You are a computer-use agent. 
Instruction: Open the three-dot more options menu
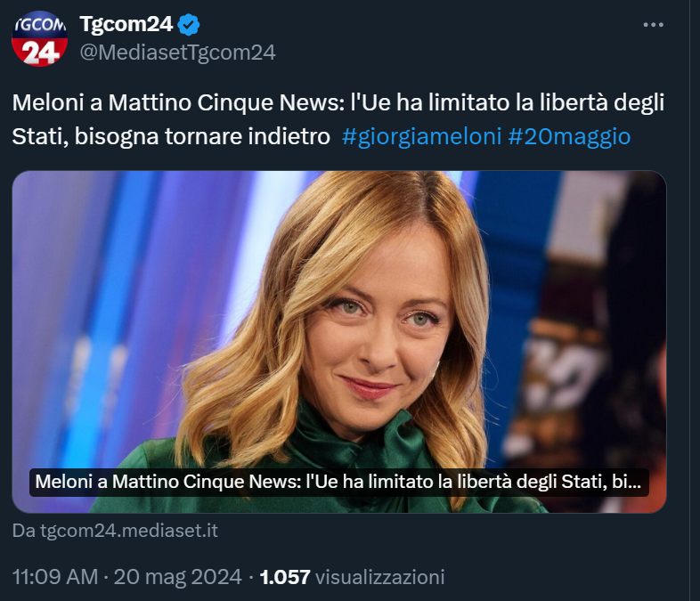tap(653, 24)
